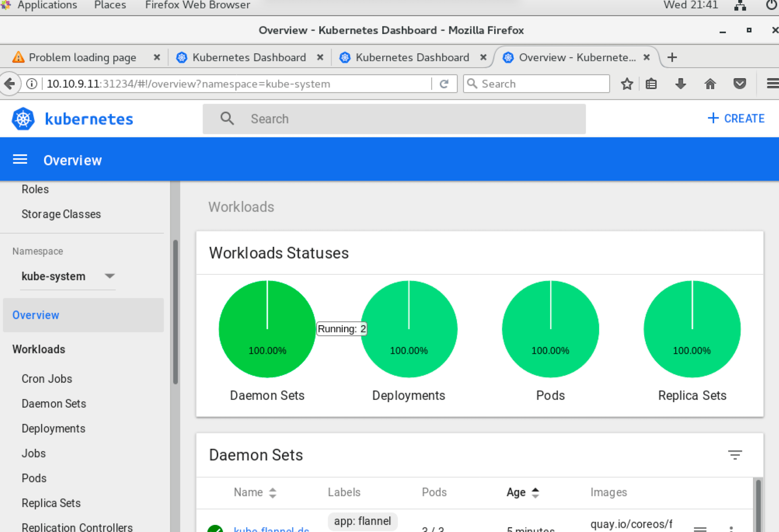
Task: Open the downloads arrow icon
Action: (x=680, y=84)
